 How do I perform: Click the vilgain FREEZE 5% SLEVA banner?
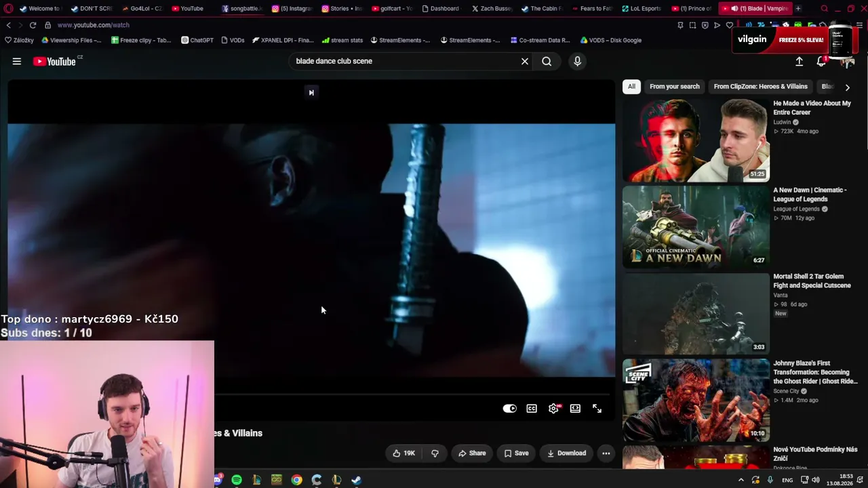(795, 40)
